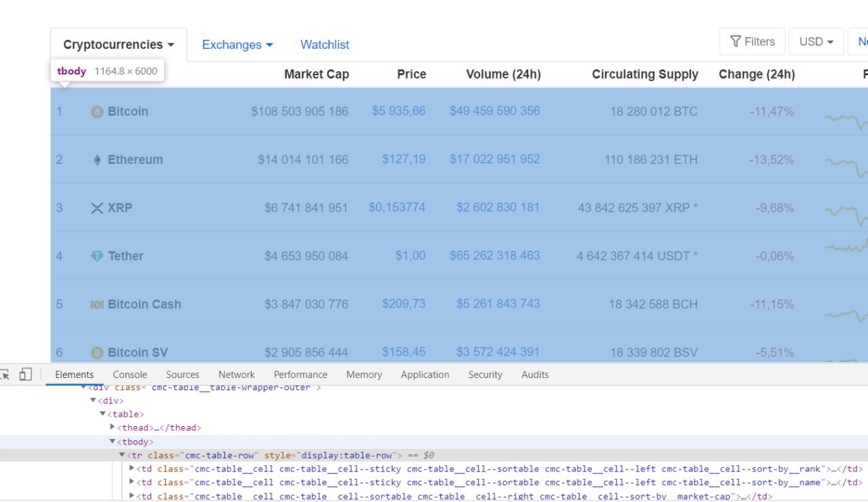Viewport: 868px width, 502px height.
Task: Click Ethereum price $127,19
Action: click(x=404, y=159)
